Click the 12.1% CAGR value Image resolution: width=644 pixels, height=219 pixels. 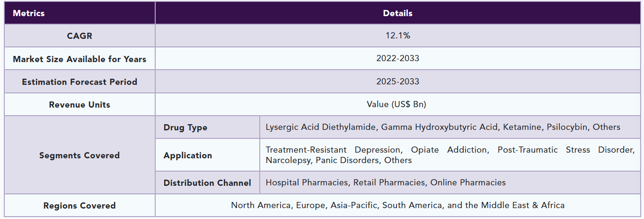point(397,36)
